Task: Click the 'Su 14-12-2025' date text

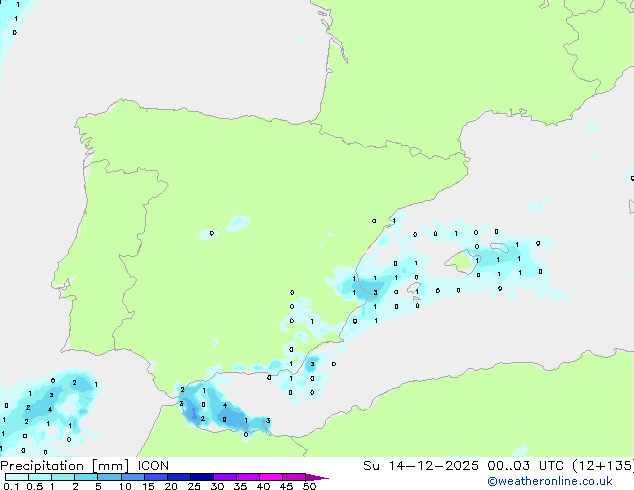Action: pyautogui.click(x=421, y=466)
